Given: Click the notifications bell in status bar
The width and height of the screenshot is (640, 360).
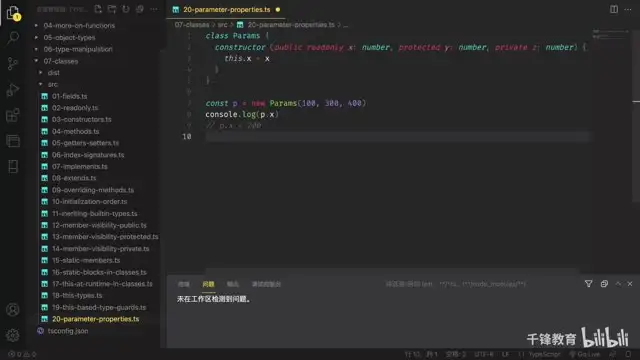Looking at the screenshot, I should tap(629, 354).
